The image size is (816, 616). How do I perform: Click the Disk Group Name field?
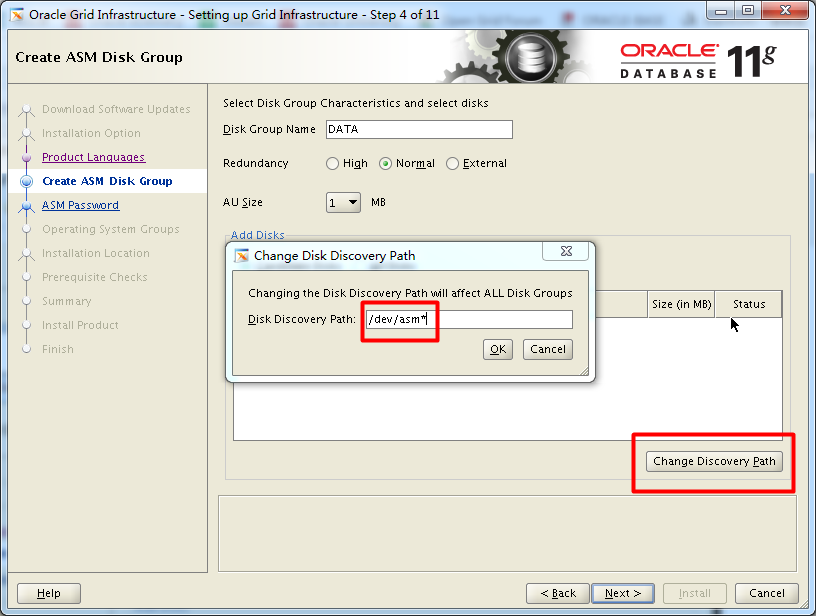click(419, 130)
